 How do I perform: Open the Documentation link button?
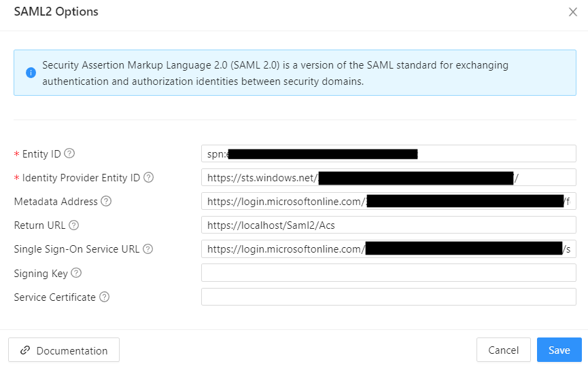(64, 350)
